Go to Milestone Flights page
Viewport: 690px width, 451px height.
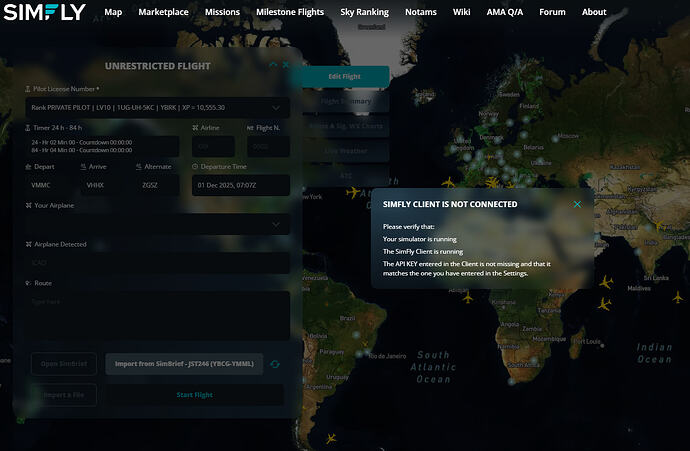pos(289,12)
